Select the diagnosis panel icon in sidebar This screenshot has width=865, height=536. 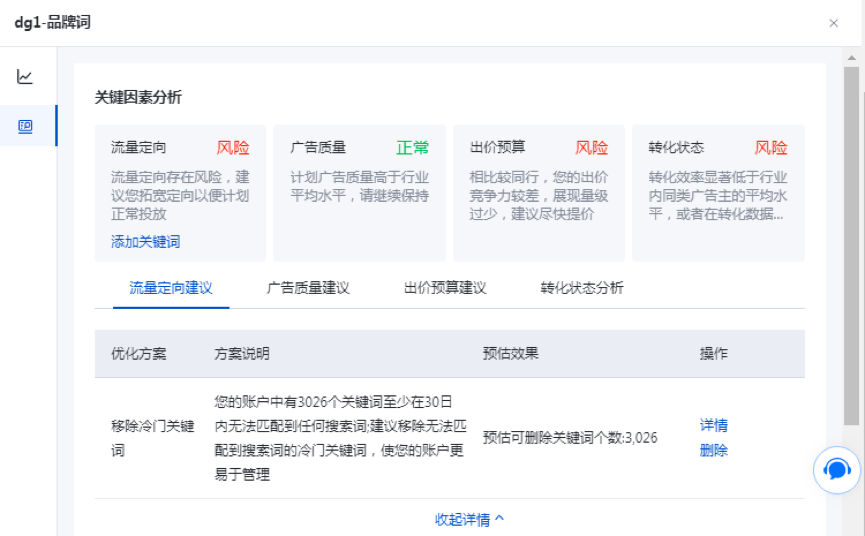[x=25, y=126]
